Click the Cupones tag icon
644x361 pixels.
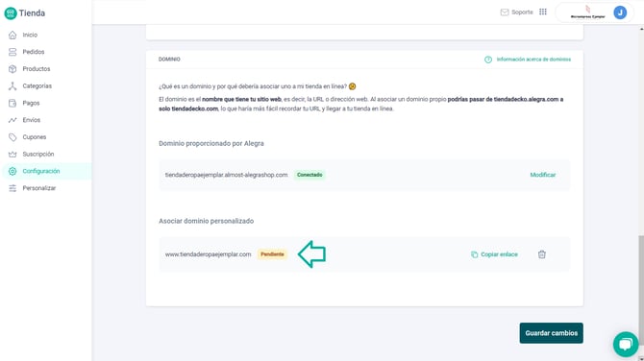click(12, 137)
